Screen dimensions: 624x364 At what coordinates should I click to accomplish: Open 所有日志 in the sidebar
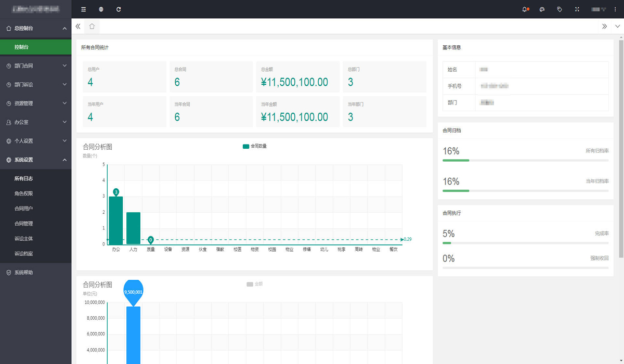point(24,178)
